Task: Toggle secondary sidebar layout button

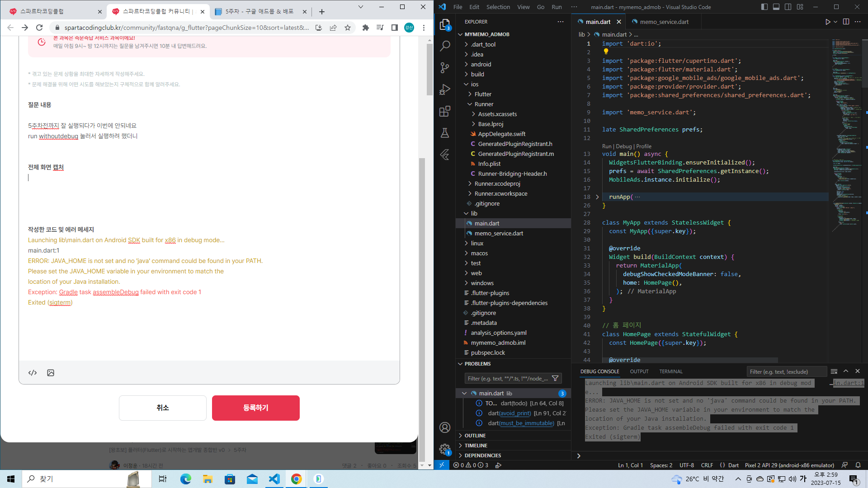Action: [x=788, y=7]
